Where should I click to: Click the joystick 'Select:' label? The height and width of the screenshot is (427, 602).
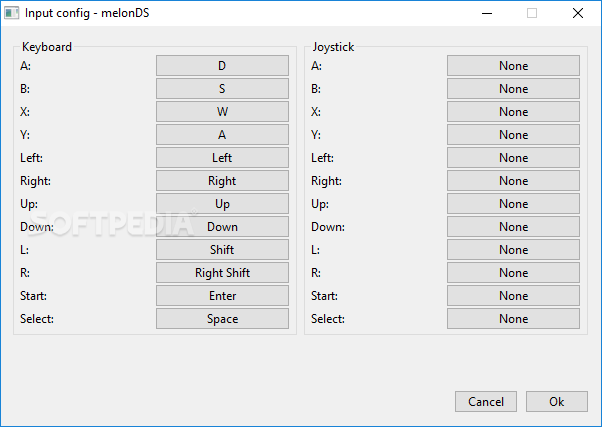[328, 319]
